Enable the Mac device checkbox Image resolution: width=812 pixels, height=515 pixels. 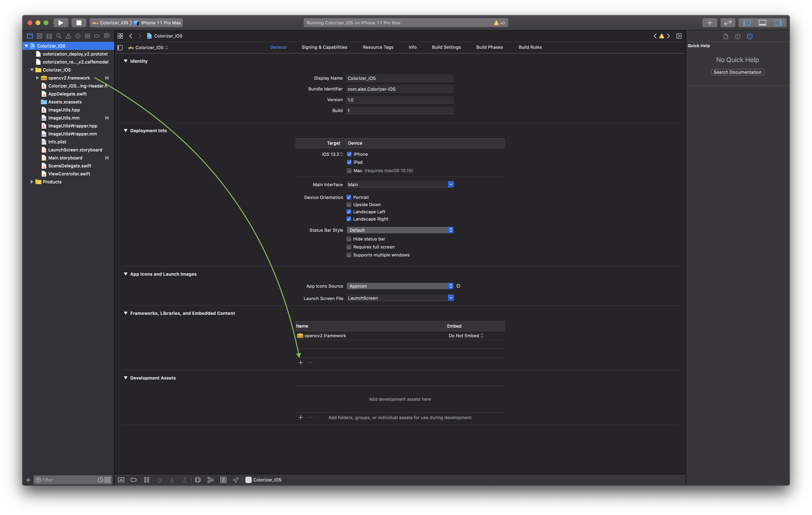click(349, 171)
